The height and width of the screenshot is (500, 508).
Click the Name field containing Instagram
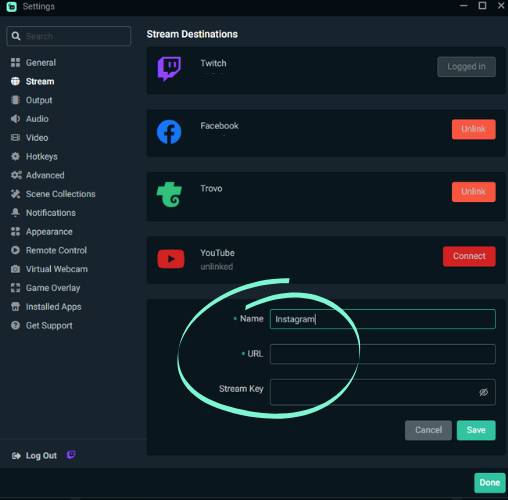(x=383, y=319)
